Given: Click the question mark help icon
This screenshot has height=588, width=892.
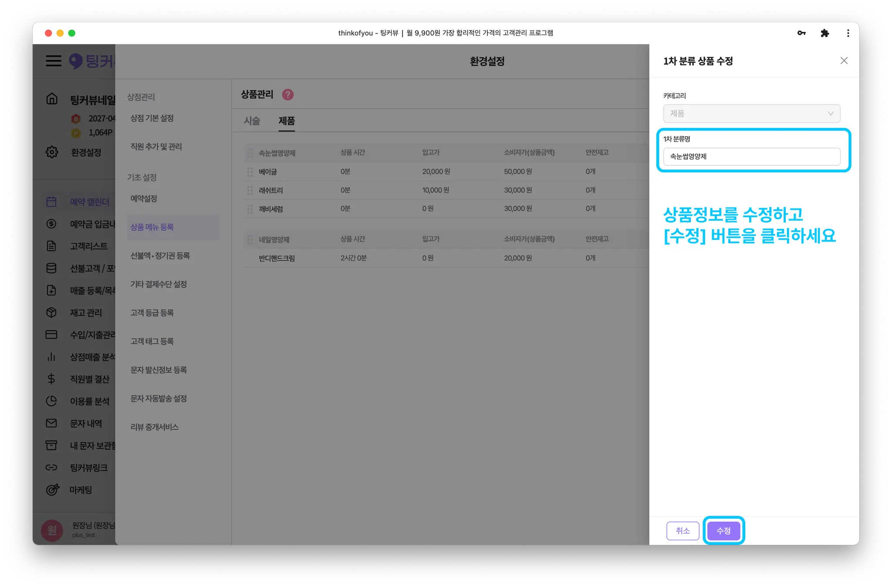Looking at the screenshot, I should pos(287,94).
